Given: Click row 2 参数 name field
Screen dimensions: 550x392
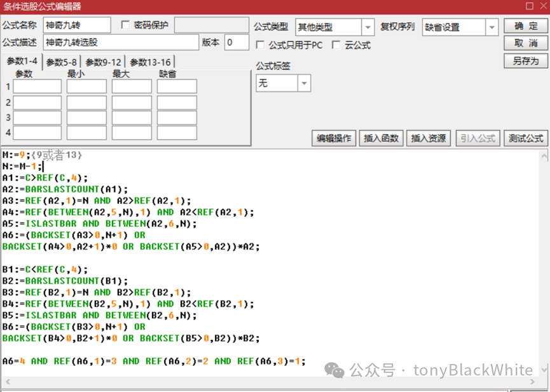Looking at the screenshot, I should 37,103.
